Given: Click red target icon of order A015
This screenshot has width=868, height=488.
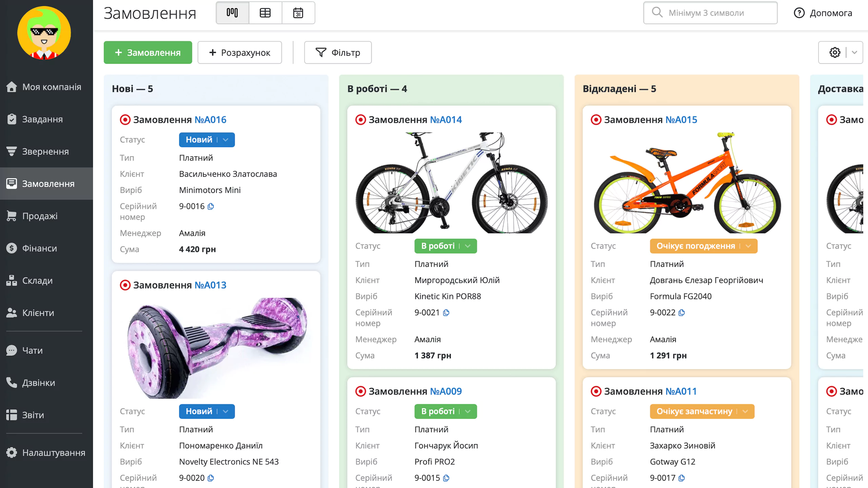Looking at the screenshot, I should 596,120.
